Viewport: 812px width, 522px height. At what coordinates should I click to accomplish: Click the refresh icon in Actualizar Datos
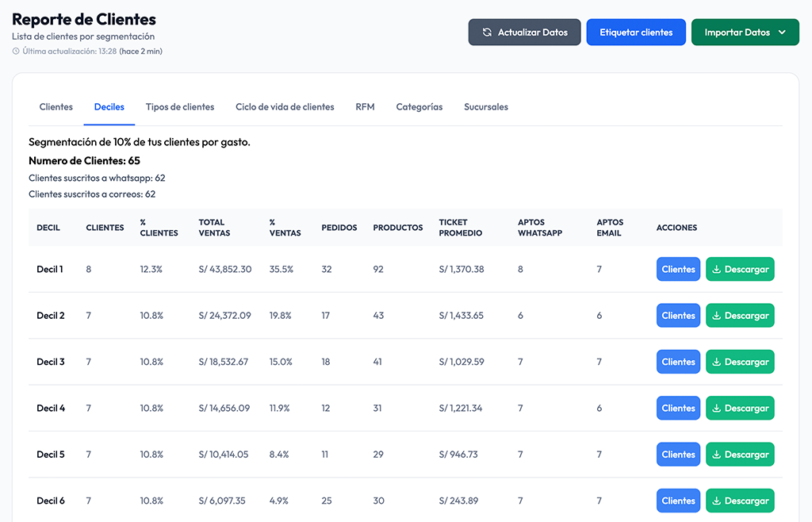487,33
